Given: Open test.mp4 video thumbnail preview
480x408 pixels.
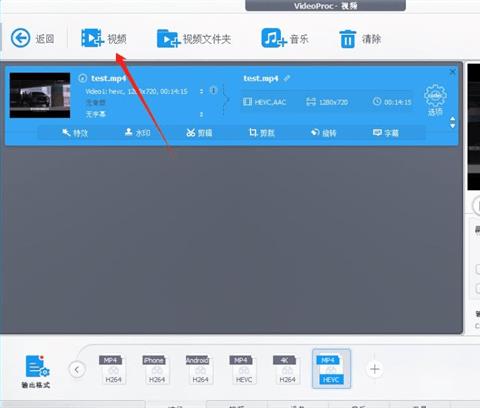Looking at the screenshot, I should (40, 95).
